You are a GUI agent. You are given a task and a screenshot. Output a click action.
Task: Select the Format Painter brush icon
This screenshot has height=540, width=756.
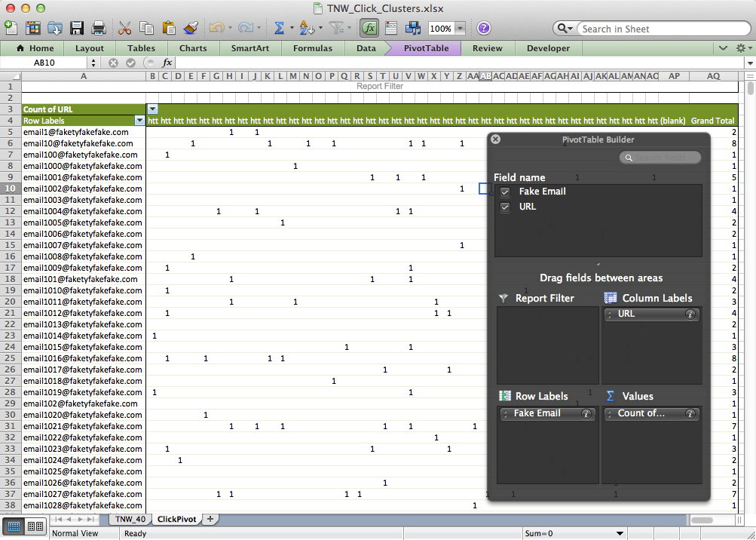[191, 29]
